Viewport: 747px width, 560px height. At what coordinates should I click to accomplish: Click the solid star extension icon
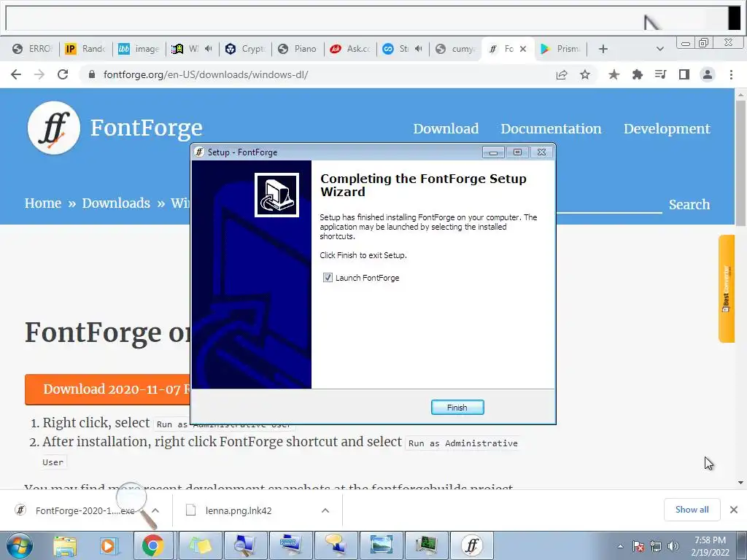click(614, 75)
